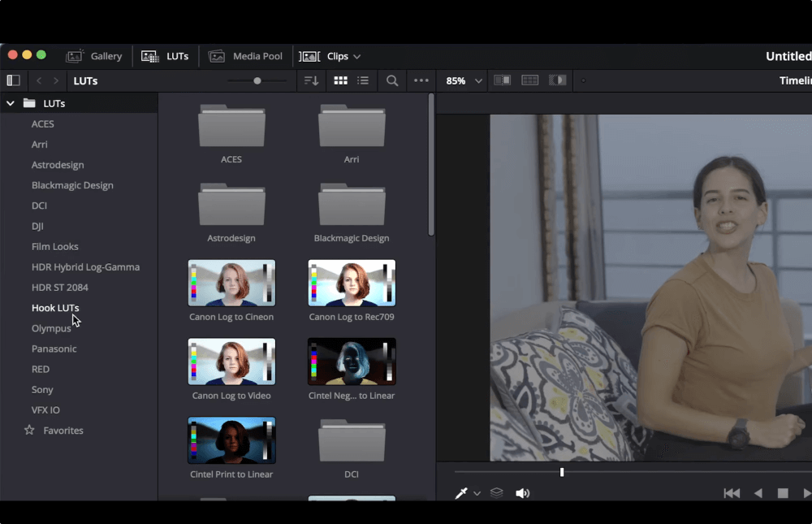Click the video preview in the viewer
This screenshot has height=524, width=812.
651,288
